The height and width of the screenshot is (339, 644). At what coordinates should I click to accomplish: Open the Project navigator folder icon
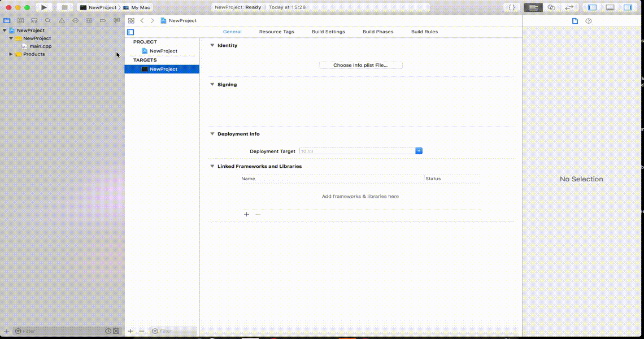(7, 20)
